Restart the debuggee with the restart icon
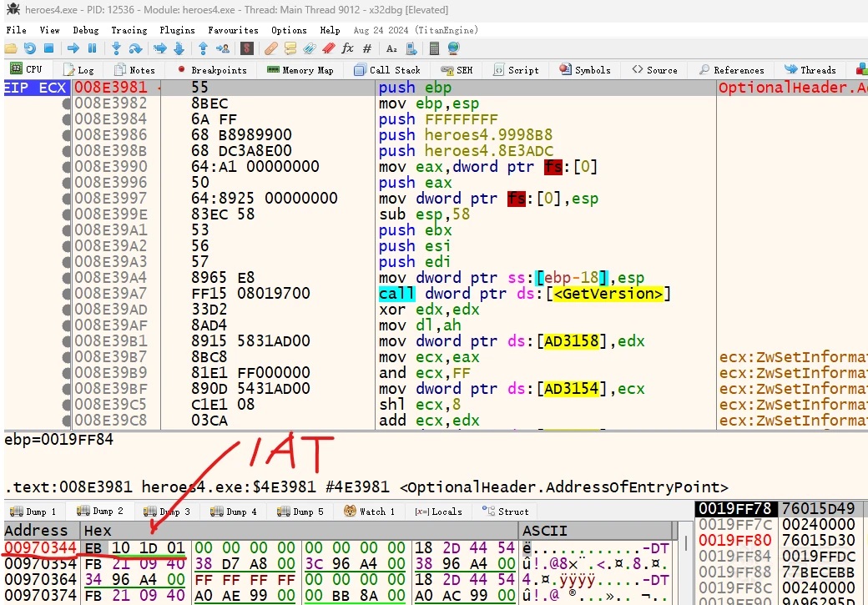868x605 pixels. point(30,48)
